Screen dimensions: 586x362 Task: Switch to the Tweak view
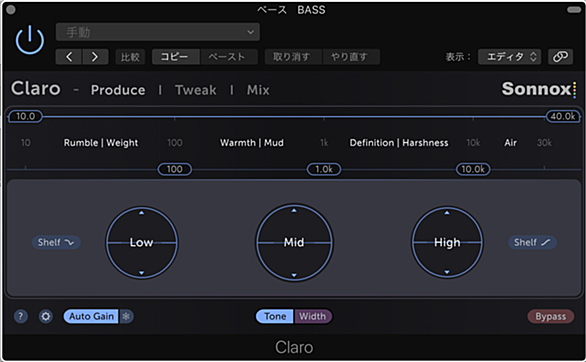[196, 90]
